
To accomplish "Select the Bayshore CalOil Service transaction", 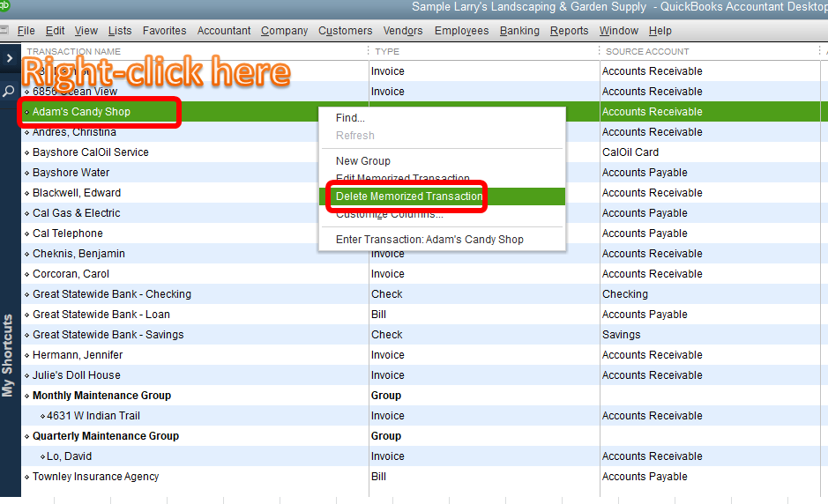I will click(x=90, y=152).
